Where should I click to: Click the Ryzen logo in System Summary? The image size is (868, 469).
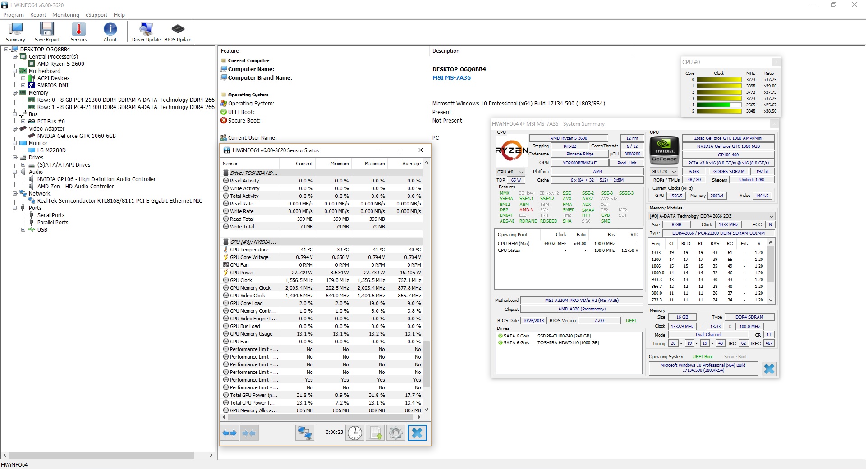pos(511,150)
